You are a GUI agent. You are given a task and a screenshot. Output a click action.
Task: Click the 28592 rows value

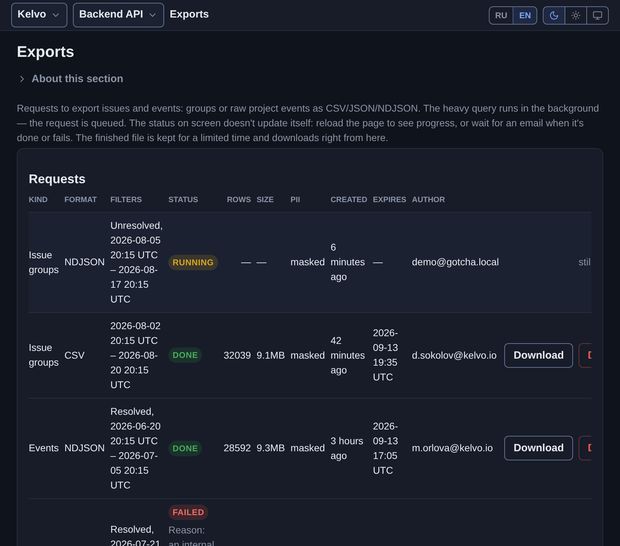(237, 448)
